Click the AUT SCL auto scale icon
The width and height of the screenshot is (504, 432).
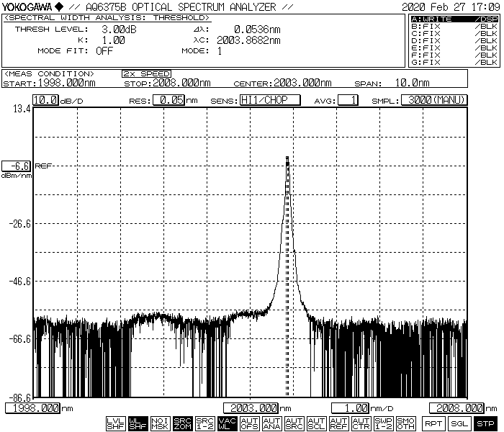[316, 423]
